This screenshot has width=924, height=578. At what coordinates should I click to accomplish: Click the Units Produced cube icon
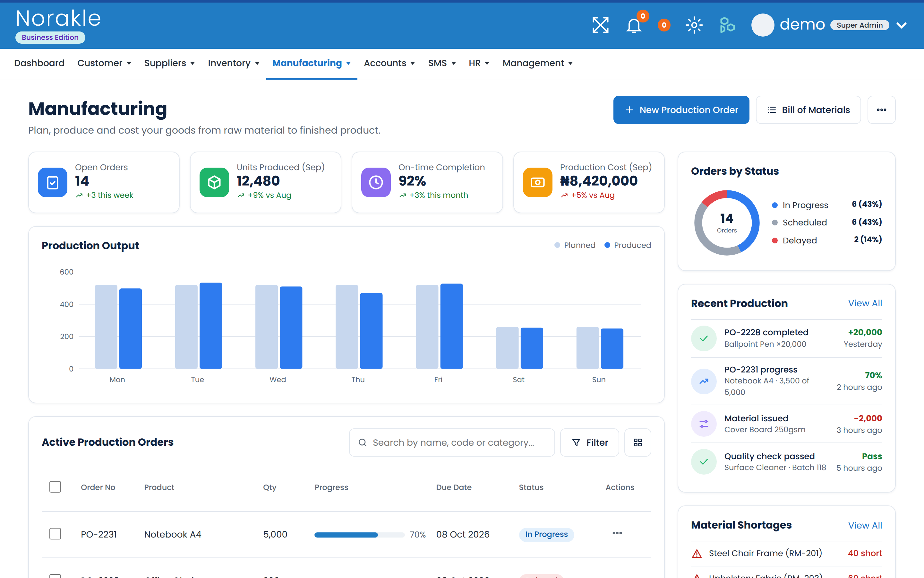point(214,182)
